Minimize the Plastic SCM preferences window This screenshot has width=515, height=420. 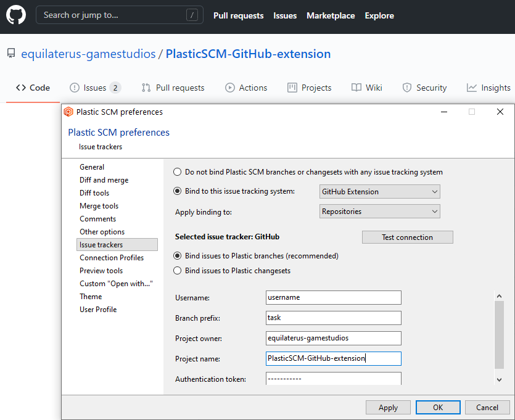(444, 112)
